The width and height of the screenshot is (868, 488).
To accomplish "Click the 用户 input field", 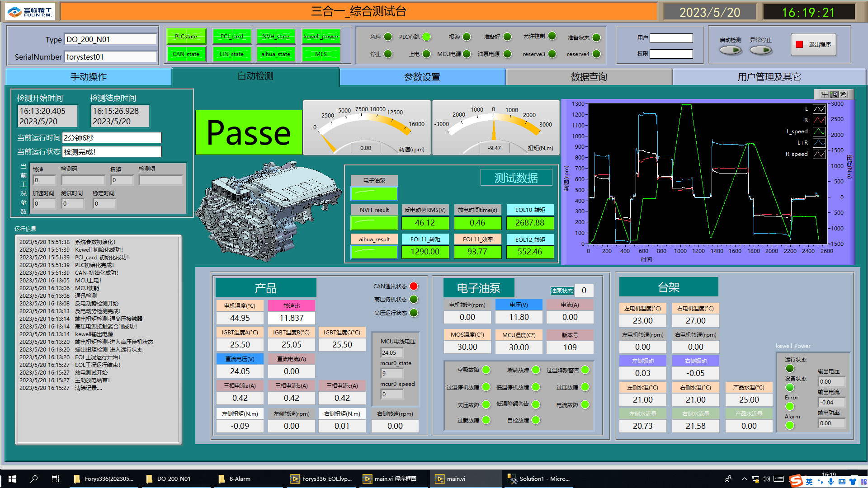I will coord(671,38).
